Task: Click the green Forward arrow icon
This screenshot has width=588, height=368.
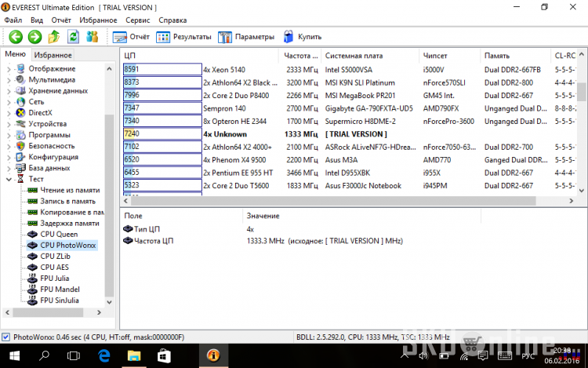Action: coord(34,37)
